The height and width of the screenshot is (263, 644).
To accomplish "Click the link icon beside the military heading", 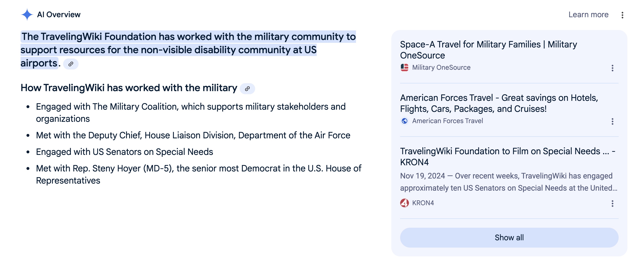I will tap(247, 88).
